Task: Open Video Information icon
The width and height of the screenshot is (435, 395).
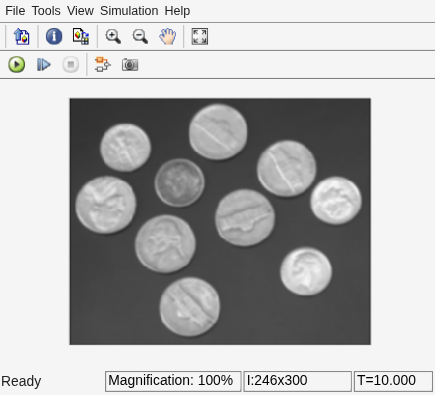Action: click(x=54, y=36)
